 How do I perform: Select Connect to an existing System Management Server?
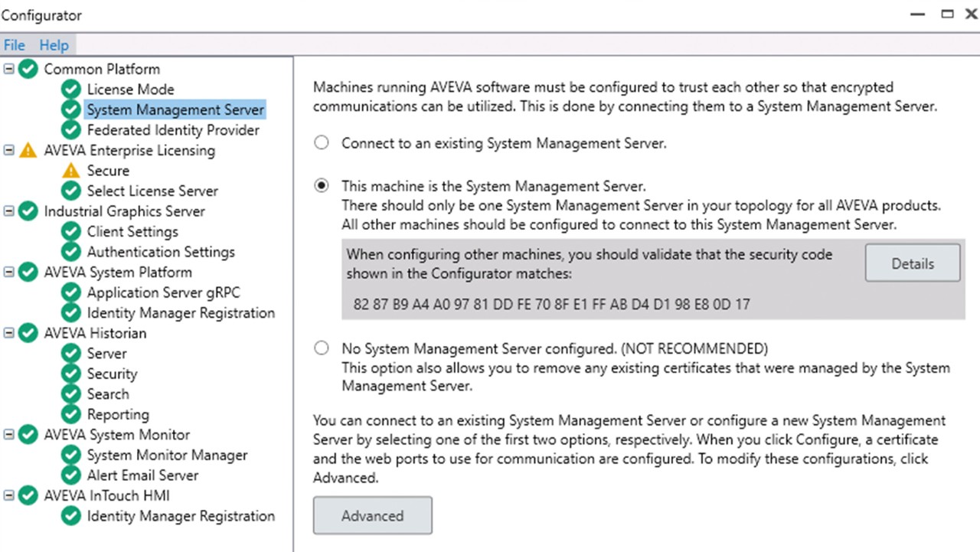[322, 143]
